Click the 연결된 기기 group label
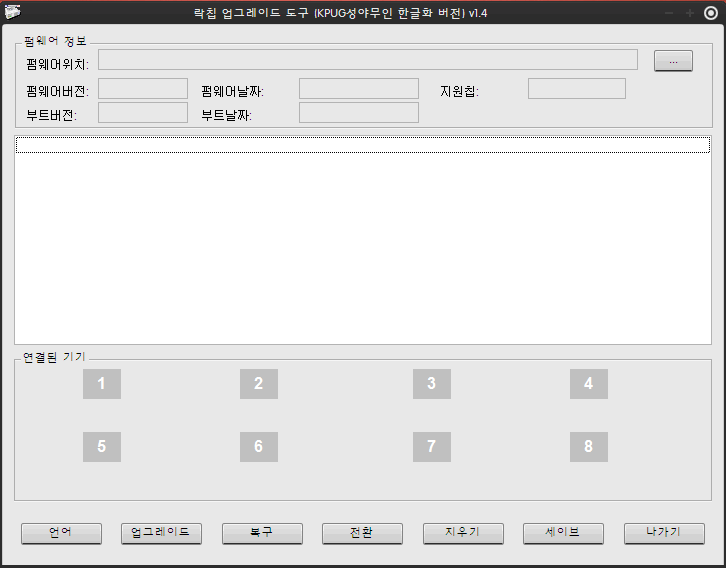The width and height of the screenshot is (726, 568). pyautogui.click(x=54, y=357)
